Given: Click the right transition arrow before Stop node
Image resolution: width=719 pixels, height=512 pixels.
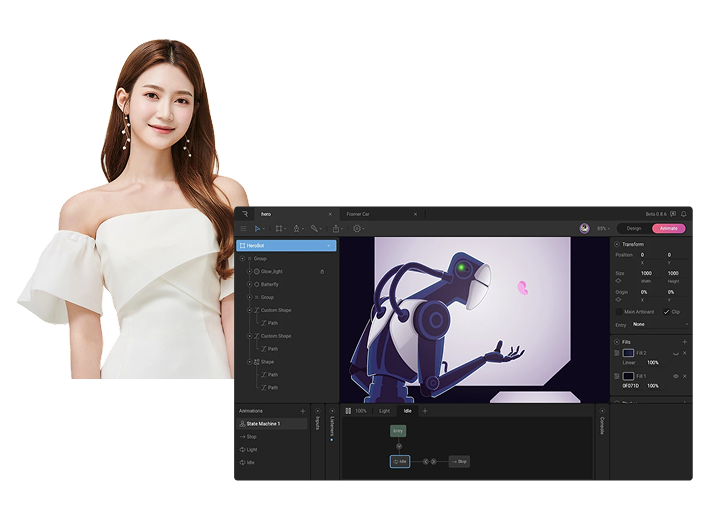Looking at the screenshot, I should [433, 462].
